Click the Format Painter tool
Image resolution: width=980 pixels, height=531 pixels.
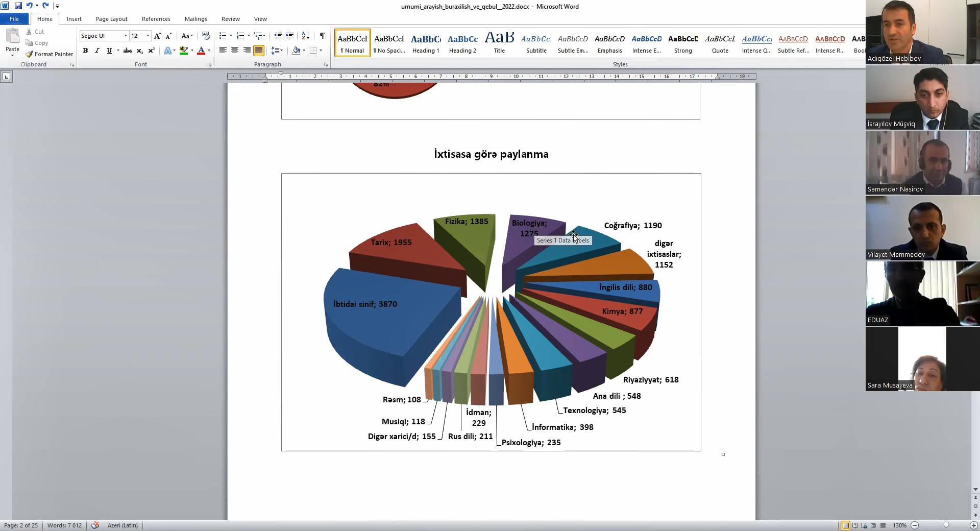click(49, 54)
